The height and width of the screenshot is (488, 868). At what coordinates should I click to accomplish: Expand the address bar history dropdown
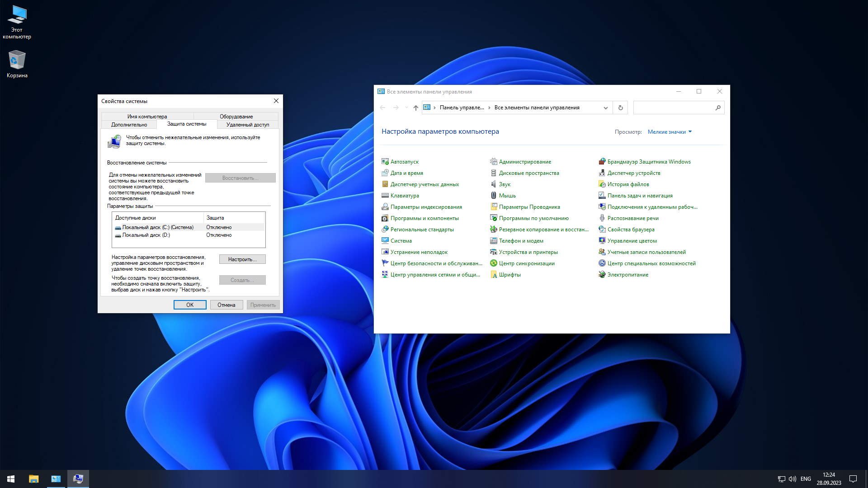click(x=605, y=108)
